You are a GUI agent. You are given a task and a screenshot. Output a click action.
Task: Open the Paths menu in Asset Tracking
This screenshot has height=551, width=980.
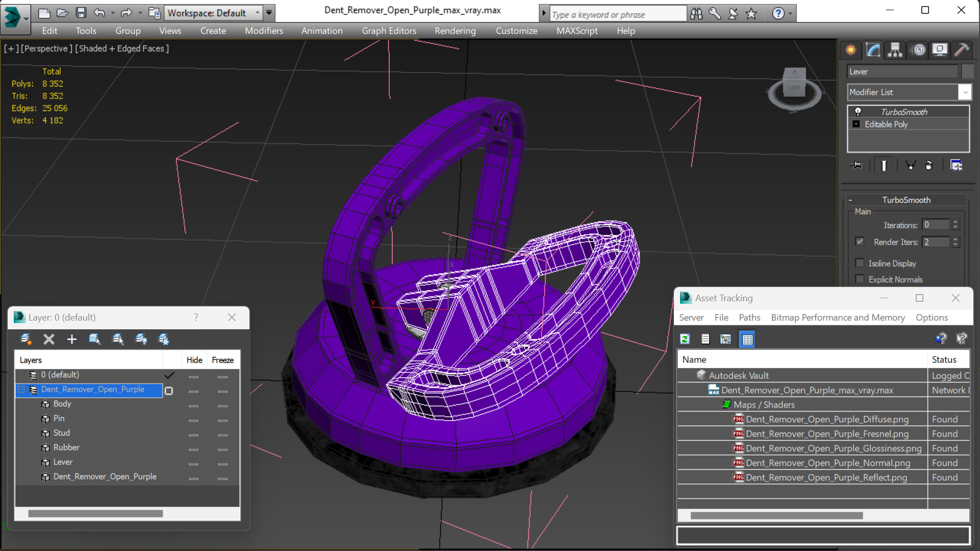(x=749, y=317)
